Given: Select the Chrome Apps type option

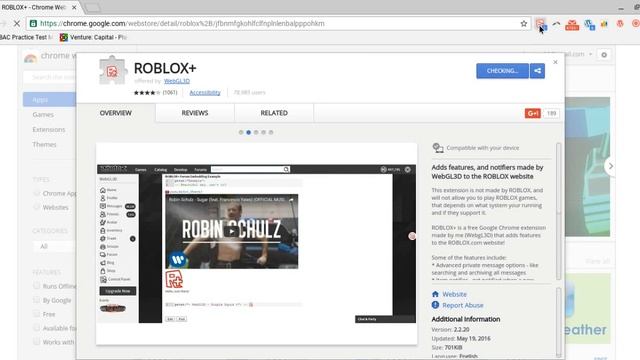Looking at the screenshot, I should point(36,193).
